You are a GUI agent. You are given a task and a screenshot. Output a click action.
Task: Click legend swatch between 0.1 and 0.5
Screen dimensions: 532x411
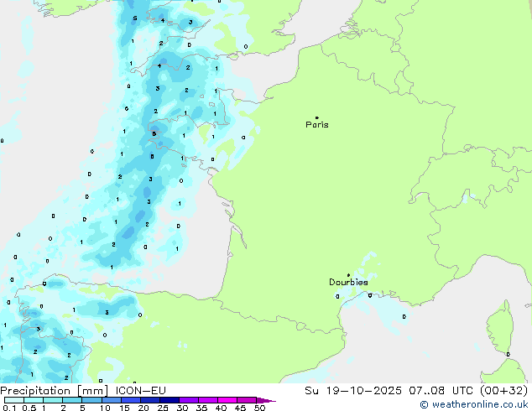pos(14,400)
